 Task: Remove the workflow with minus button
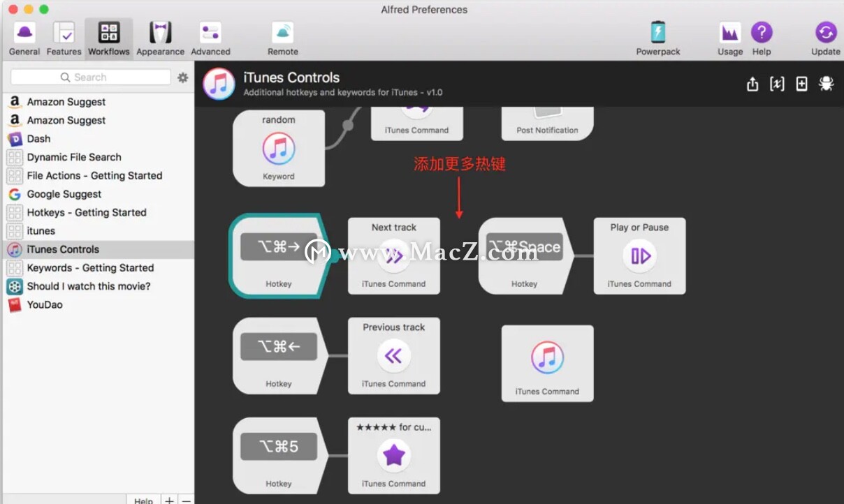click(x=186, y=500)
